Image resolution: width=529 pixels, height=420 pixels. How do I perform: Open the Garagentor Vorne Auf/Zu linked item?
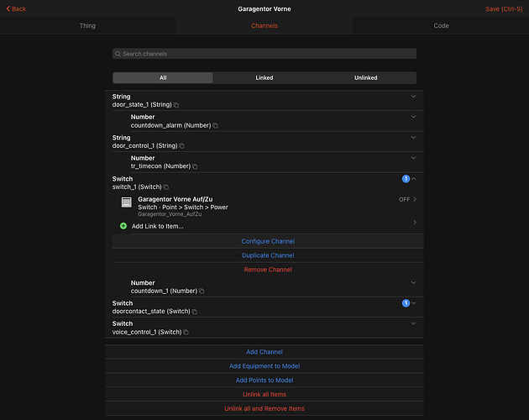pos(268,206)
